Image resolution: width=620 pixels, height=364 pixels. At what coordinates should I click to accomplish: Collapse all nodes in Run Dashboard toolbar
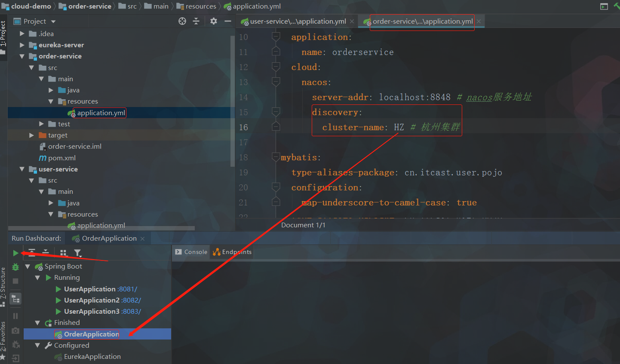(46, 252)
